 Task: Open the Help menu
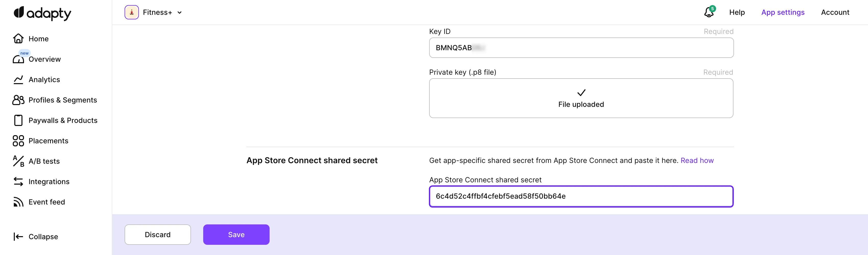[x=737, y=12]
